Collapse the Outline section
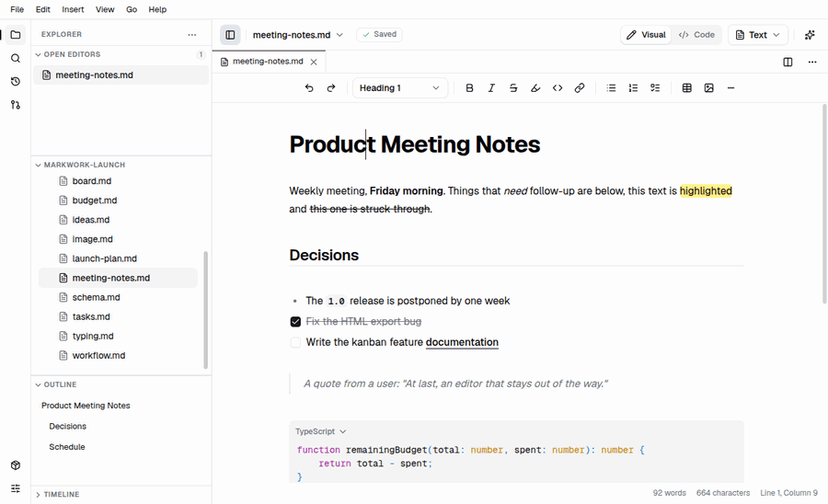The width and height of the screenshot is (828, 504). pos(121,384)
